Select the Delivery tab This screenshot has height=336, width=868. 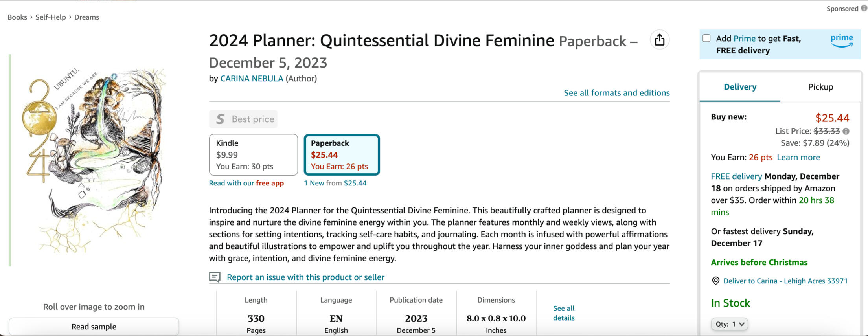[740, 87]
